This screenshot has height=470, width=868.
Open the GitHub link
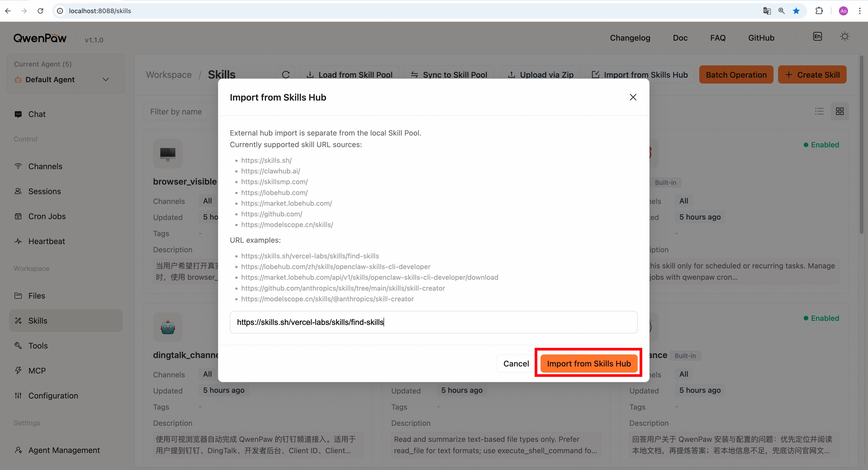(761, 38)
